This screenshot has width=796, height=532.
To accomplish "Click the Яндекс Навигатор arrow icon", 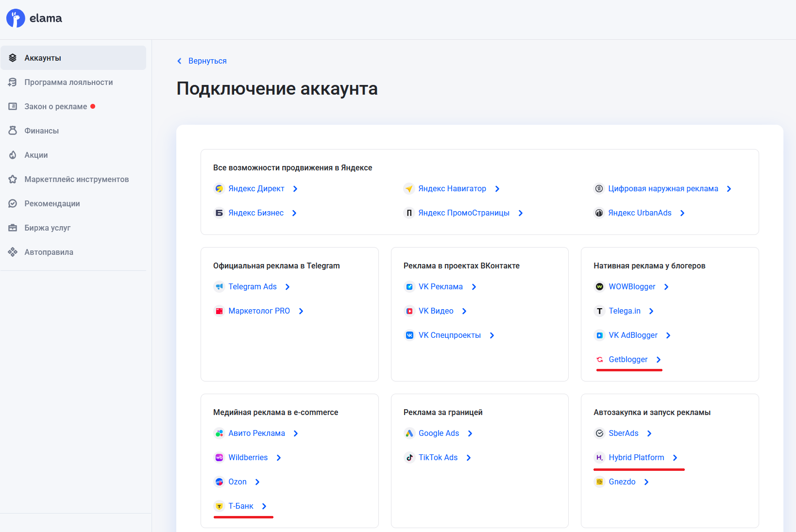I will click(x=409, y=189).
